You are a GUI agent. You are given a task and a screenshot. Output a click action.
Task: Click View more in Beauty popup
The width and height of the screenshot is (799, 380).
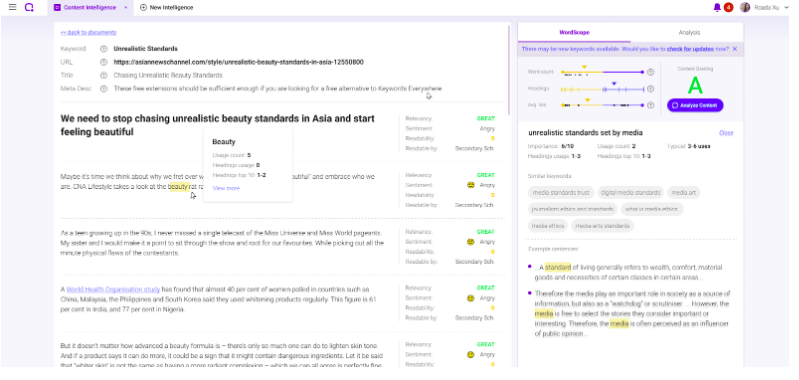(226, 188)
